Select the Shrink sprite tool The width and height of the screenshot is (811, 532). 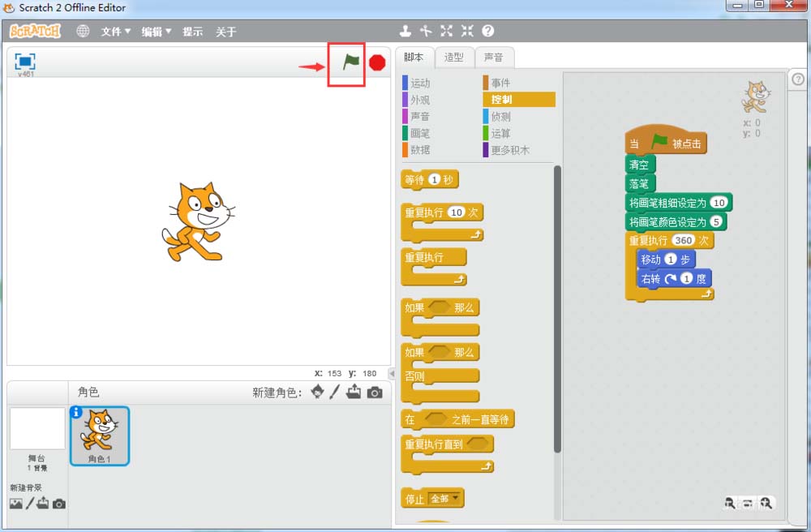[467, 31]
